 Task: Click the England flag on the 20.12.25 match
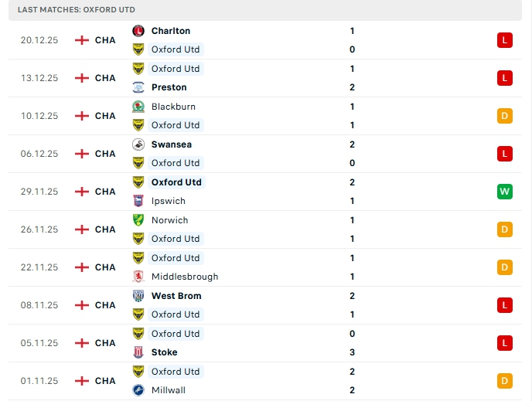pyautogui.click(x=82, y=40)
